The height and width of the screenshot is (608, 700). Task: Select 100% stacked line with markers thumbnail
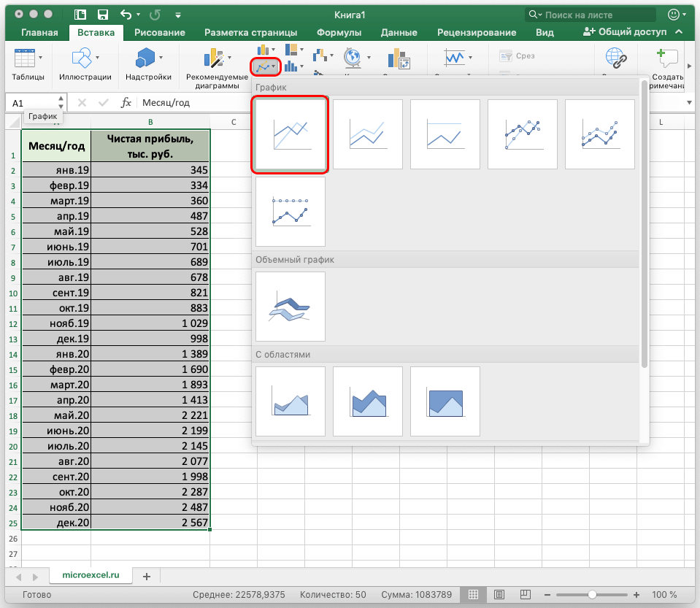(x=291, y=212)
